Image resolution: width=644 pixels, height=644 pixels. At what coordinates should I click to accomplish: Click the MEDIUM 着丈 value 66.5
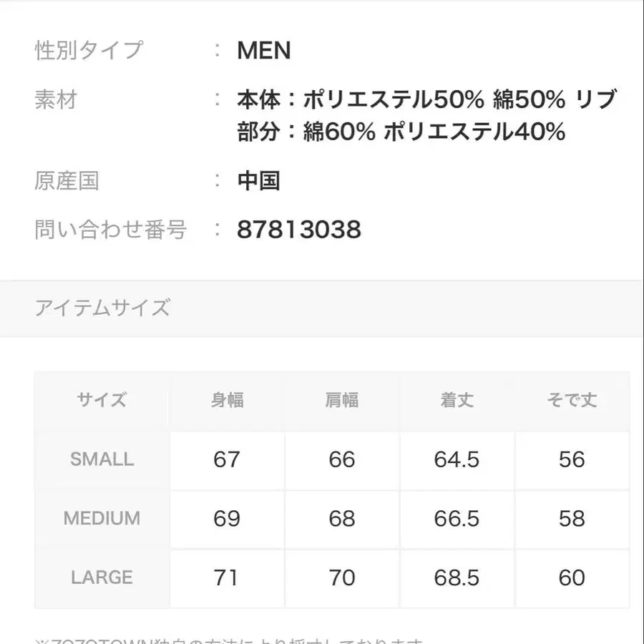[x=457, y=518]
